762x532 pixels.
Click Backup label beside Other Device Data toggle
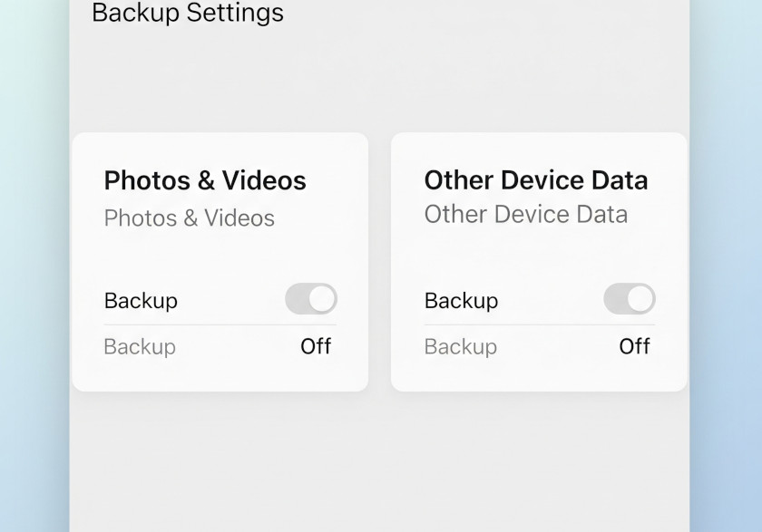[461, 301]
